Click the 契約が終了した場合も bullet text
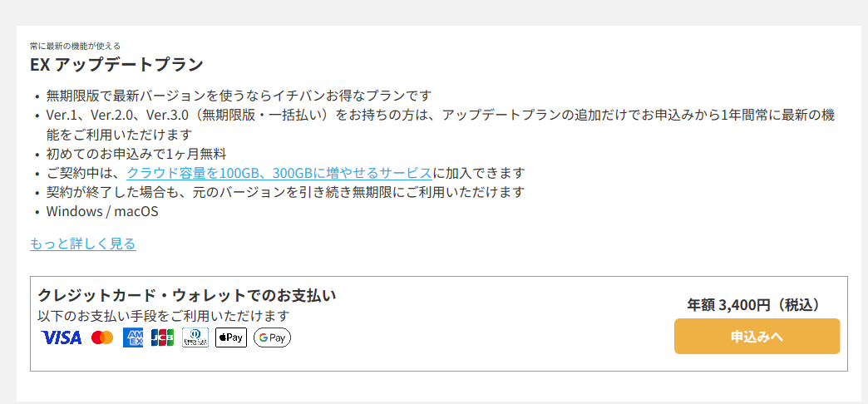The height and width of the screenshot is (404, 868). 285,193
